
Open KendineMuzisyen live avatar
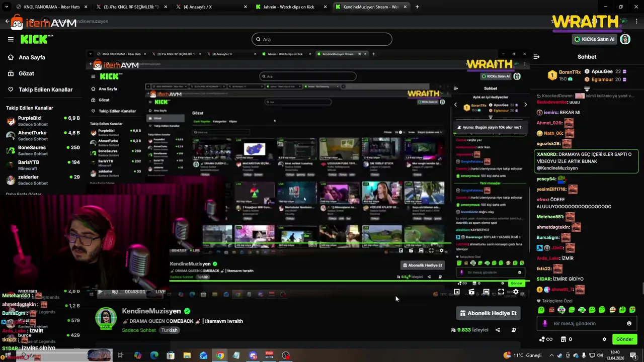pyautogui.click(x=106, y=318)
